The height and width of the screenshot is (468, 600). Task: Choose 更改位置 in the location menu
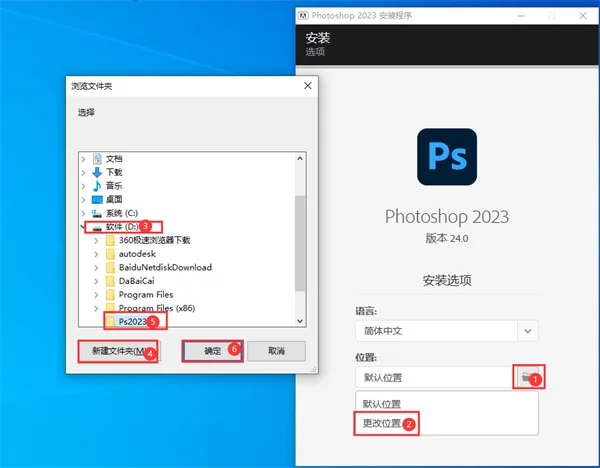tap(382, 423)
